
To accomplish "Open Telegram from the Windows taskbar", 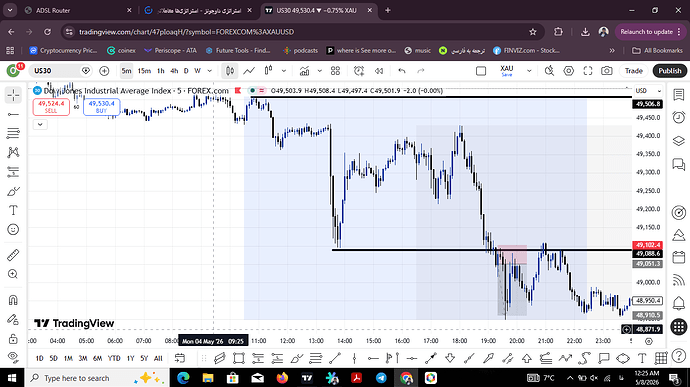I will (x=381, y=378).
